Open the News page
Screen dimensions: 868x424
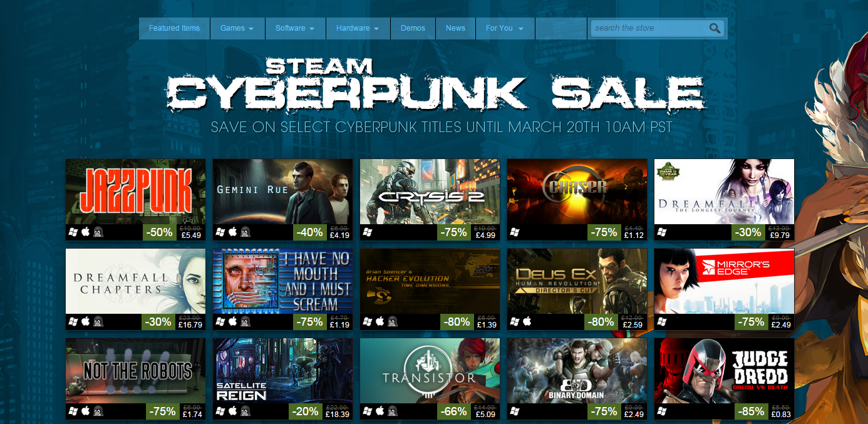pos(456,28)
